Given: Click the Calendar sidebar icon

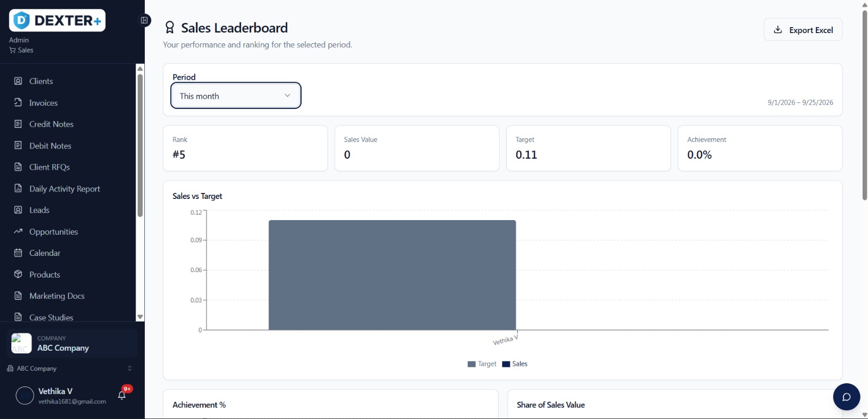Looking at the screenshot, I should [x=18, y=253].
